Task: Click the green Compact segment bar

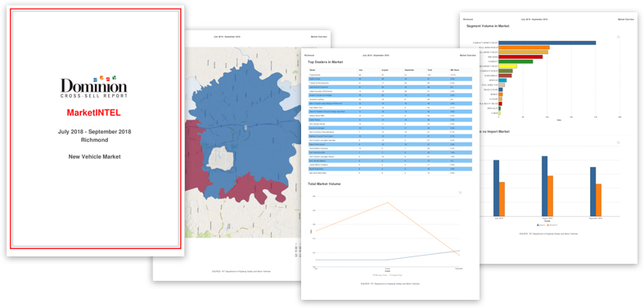Action: point(516,61)
